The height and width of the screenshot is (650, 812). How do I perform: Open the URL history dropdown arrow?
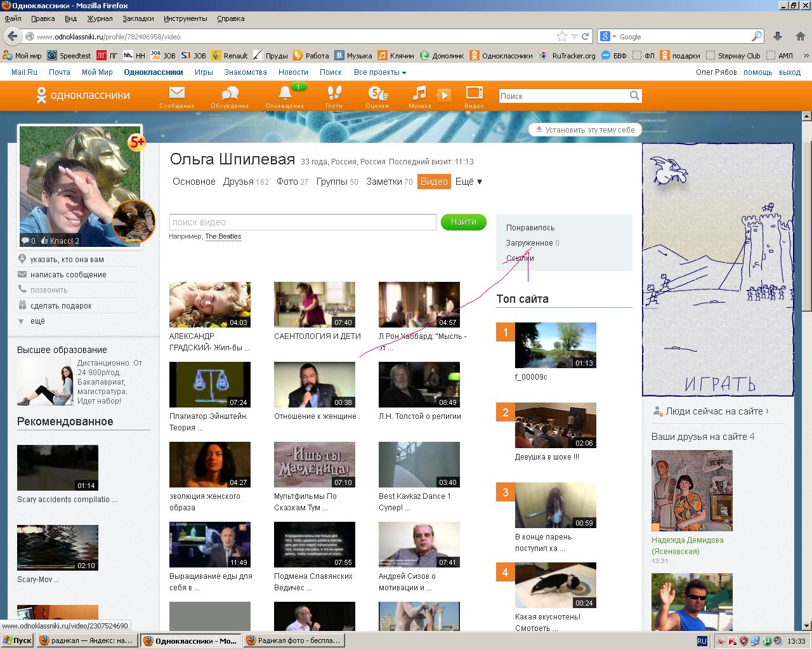click(x=574, y=36)
